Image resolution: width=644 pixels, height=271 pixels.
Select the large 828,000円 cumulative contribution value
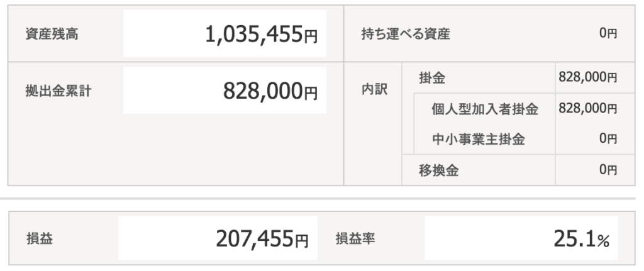pos(271,92)
